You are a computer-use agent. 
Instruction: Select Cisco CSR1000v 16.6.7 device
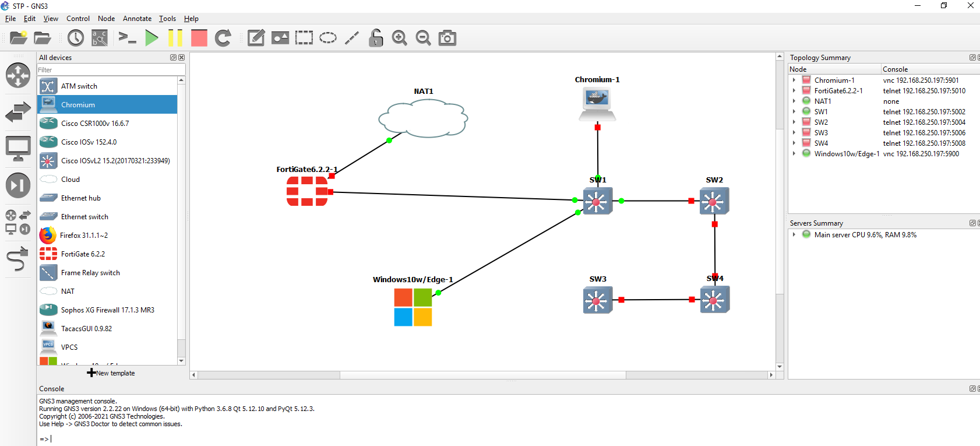pyautogui.click(x=107, y=124)
